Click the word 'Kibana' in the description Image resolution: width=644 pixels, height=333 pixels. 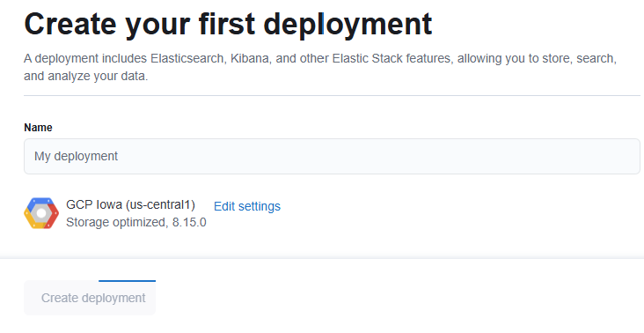tap(249, 58)
